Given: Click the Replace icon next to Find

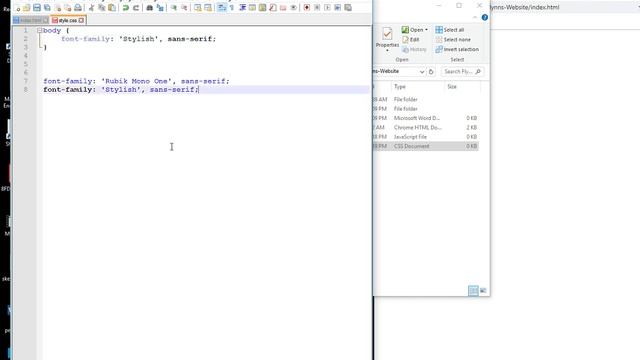Looking at the screenshot, I should pos(160,8).
